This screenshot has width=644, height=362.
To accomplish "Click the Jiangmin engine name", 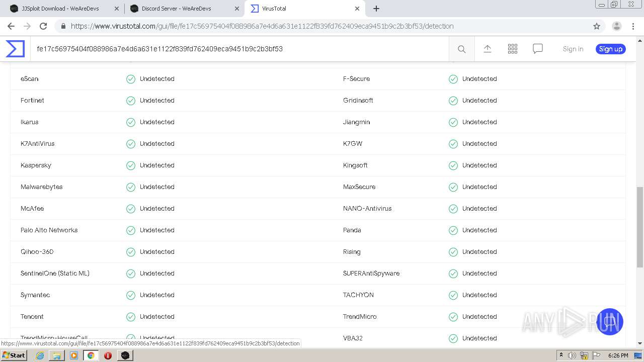I will tap(357, 122).
